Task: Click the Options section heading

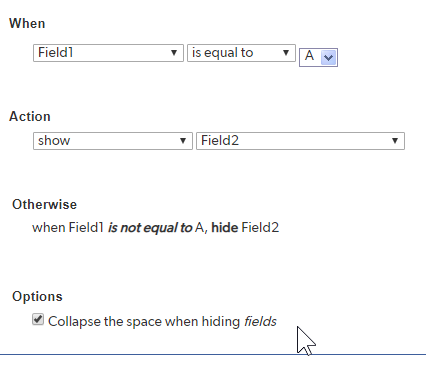Action: coord(37,296)
